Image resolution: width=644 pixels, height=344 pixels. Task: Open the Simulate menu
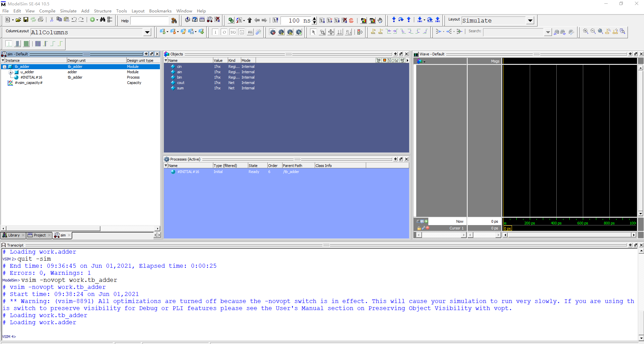(68, 11)
